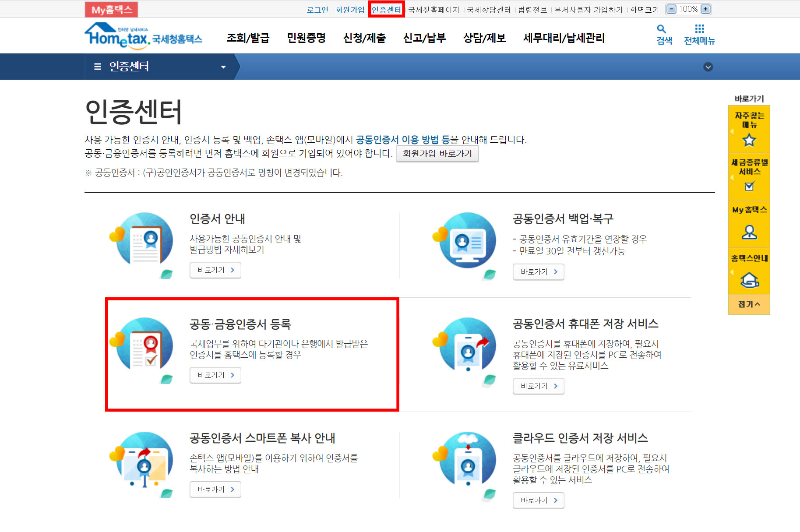Screen dimensions: 800x532
Task: Open the 국세청홈페이지 link
Action: coord(433,10)
